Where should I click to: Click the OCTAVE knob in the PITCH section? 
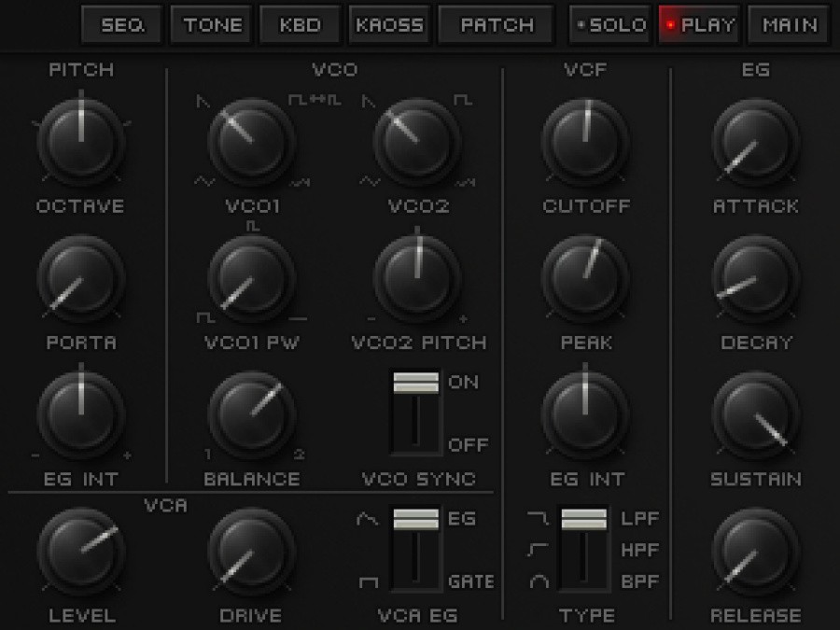82,142
